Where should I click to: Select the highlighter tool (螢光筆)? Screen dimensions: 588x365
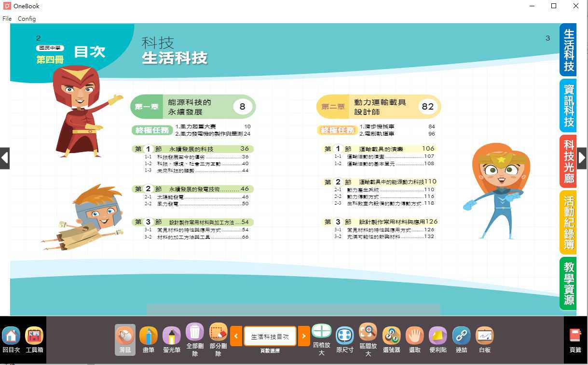coord(171,340)
